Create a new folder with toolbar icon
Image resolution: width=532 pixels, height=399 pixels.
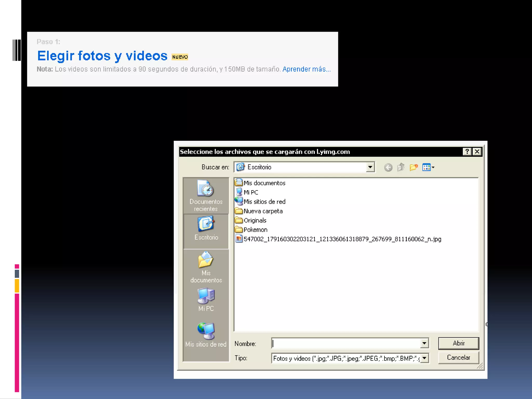point(414,167)
